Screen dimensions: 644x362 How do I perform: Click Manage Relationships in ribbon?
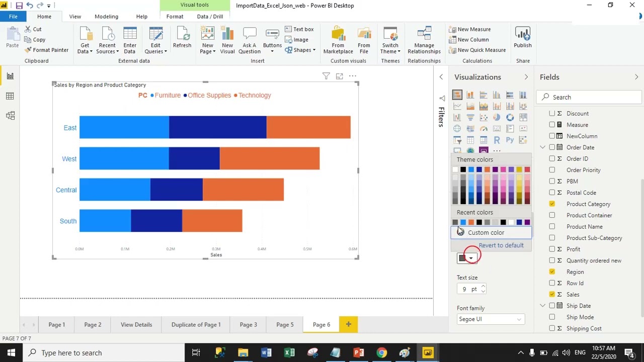[424, 40]
